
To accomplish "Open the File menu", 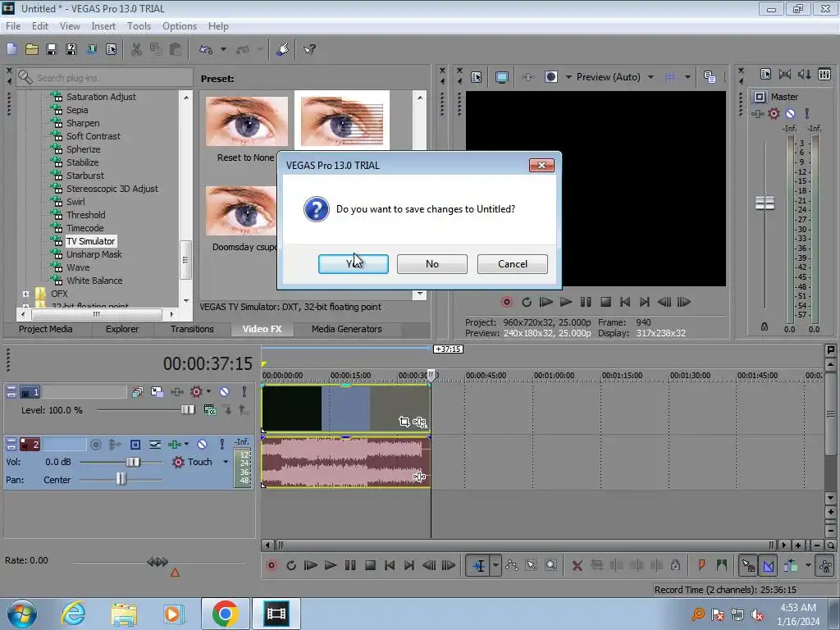I will (13, 25).
